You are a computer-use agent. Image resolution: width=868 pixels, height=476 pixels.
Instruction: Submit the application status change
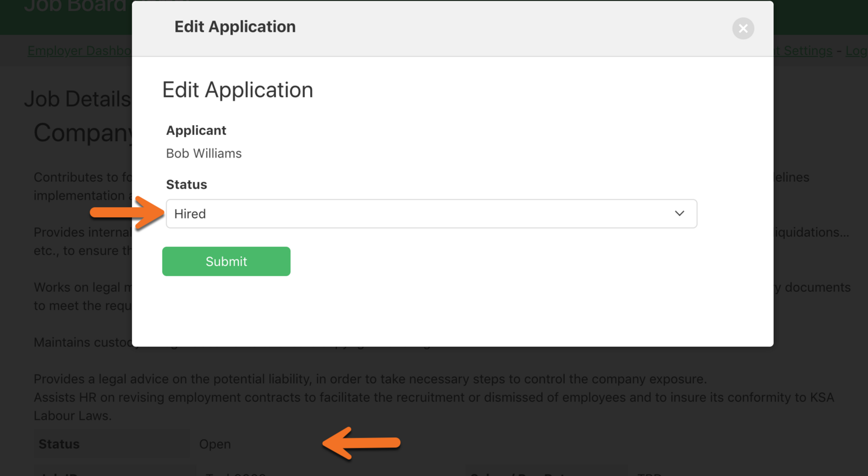[226, 261]
